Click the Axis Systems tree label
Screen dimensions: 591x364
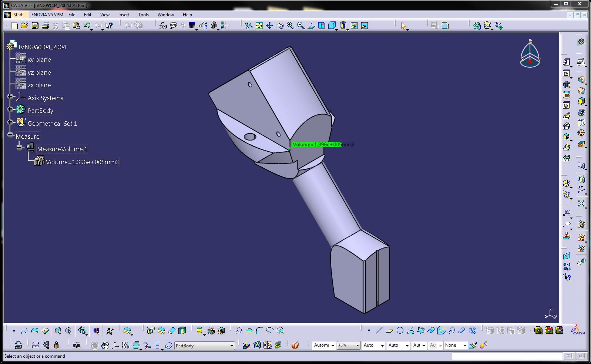[x=45, y=98]
